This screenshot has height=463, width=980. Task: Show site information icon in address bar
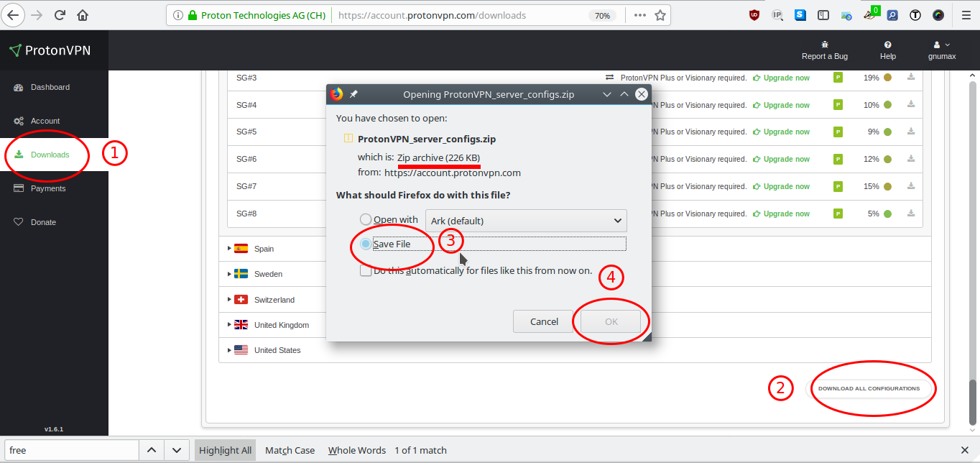179,15
